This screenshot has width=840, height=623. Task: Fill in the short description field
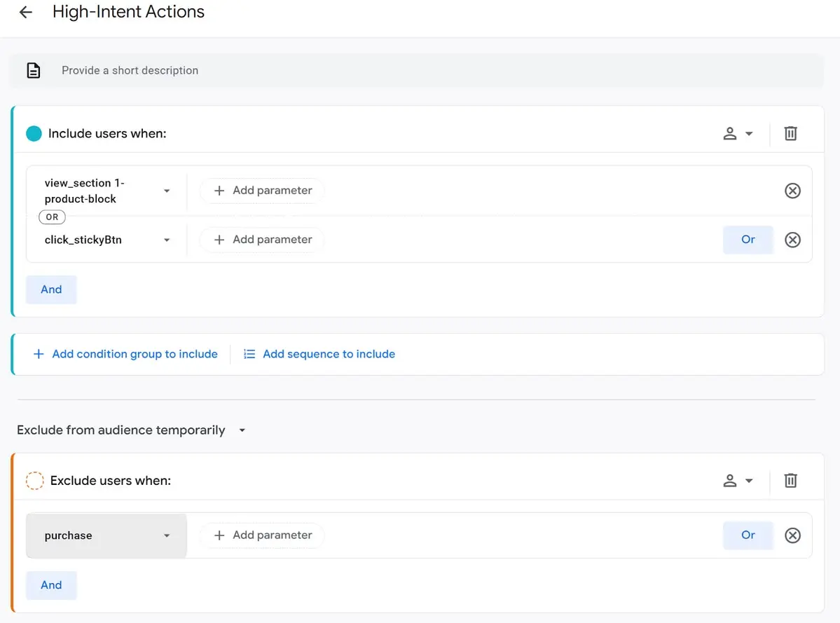click(417, 70)
